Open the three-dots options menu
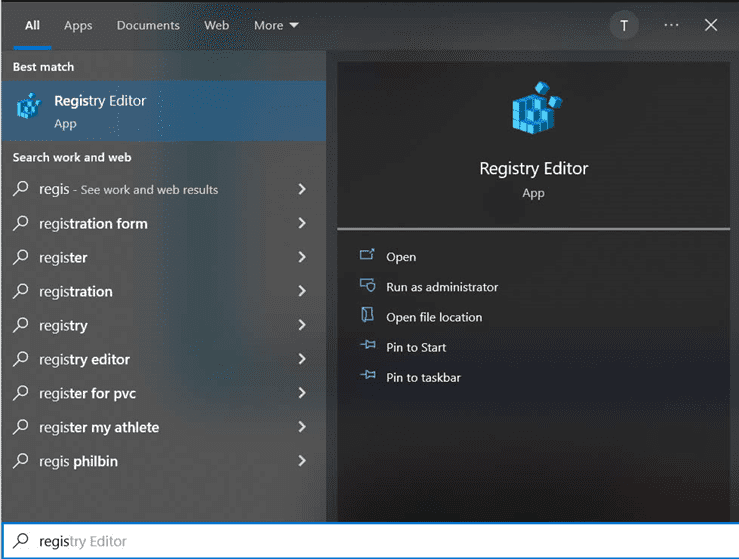 [671, 25]
